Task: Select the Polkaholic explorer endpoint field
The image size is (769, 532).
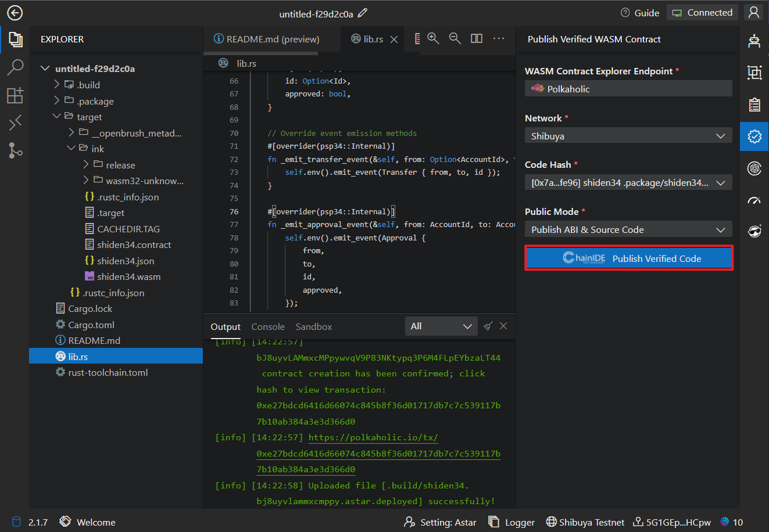Action: 628,89
